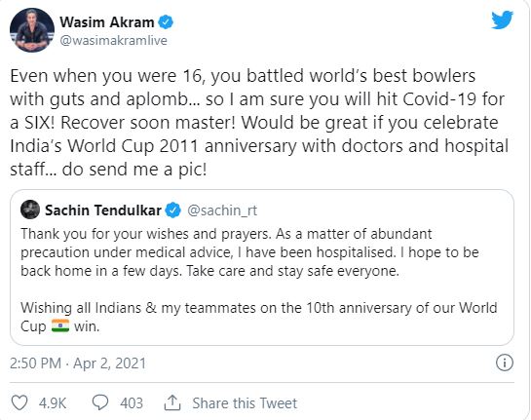Open Sachin Tendulkar's small avatar
Screen dimensions: 531x420
pyautogui.click(x=30, y=210)
